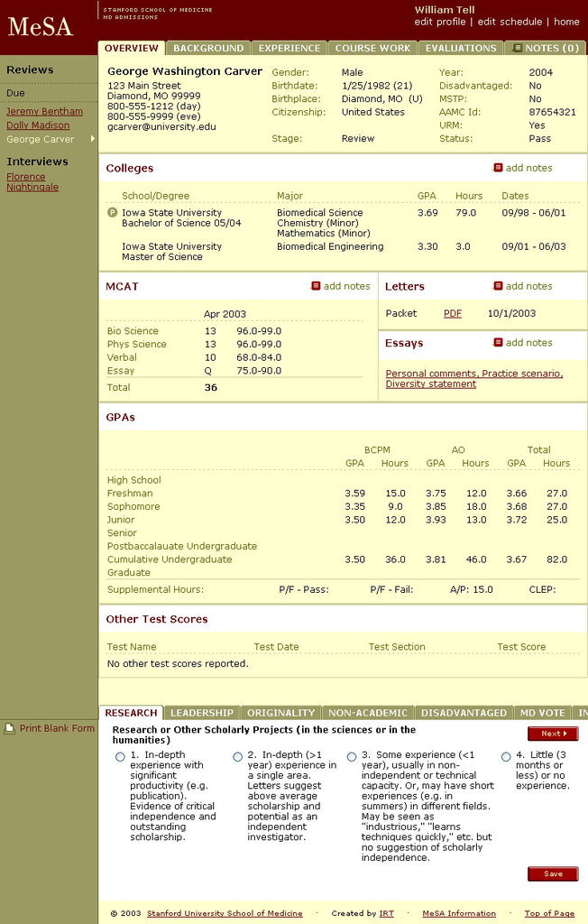Click the add notes icon in Letters section
Screen dimensions: 588x924
pyautogui.click(x=498, y=286)
